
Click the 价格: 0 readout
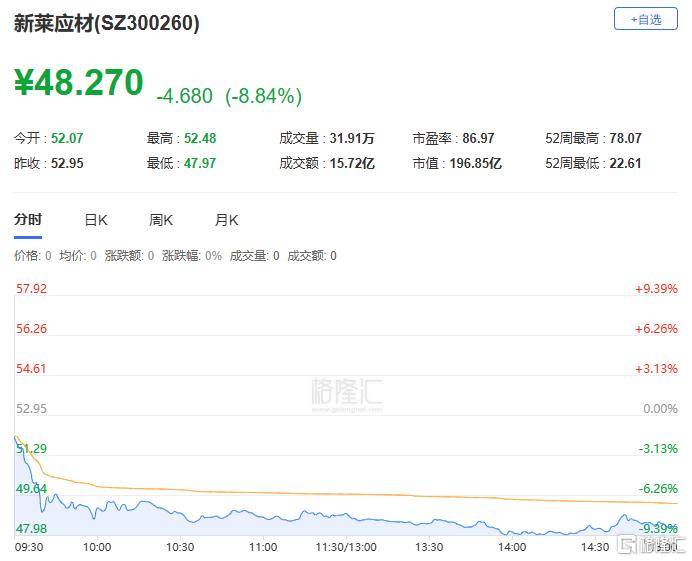click(33, 256)
